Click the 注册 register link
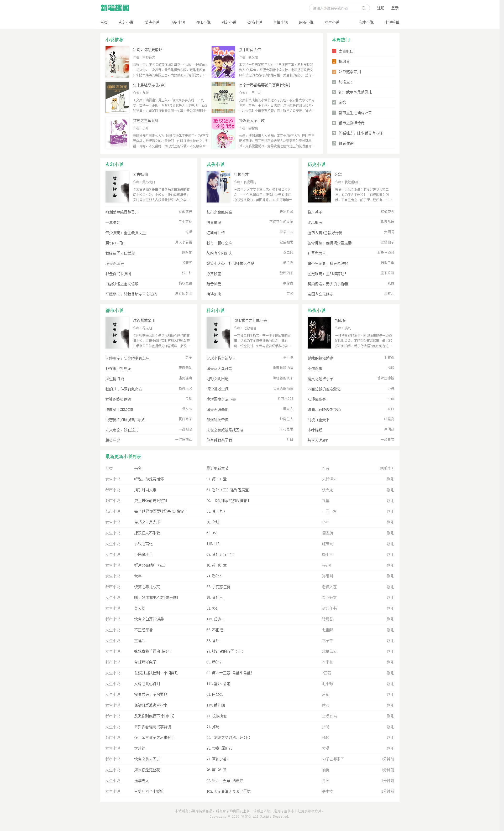Image resolution: width=504 pixels, height=831 pixels. click(381, 8)
